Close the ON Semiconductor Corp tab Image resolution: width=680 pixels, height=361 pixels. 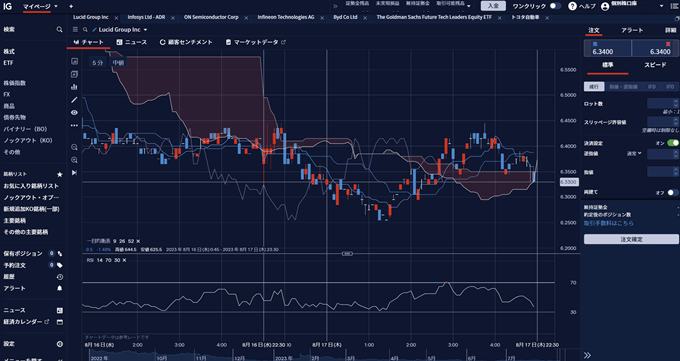(x=246, y=18)
